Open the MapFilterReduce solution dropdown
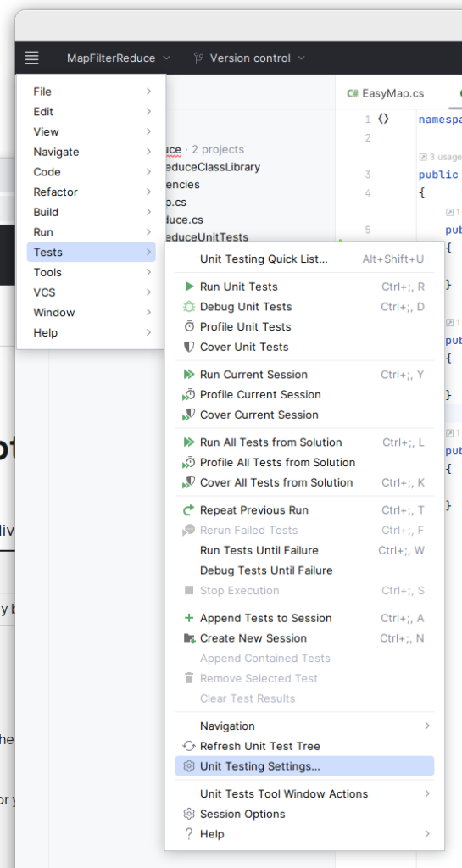Viewport: 462px width, 868px height. tap(119, 58)
